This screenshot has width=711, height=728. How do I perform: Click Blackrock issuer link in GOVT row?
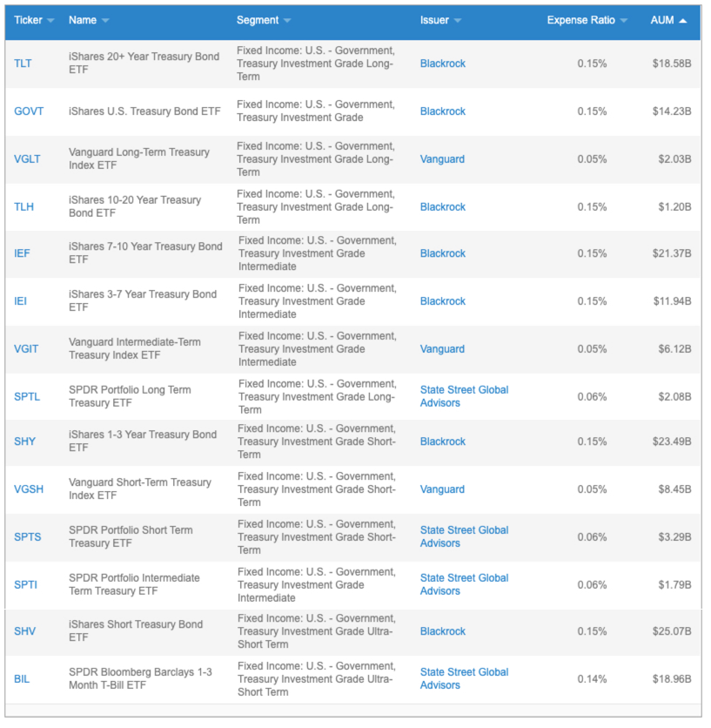click(x=443, y=111)
